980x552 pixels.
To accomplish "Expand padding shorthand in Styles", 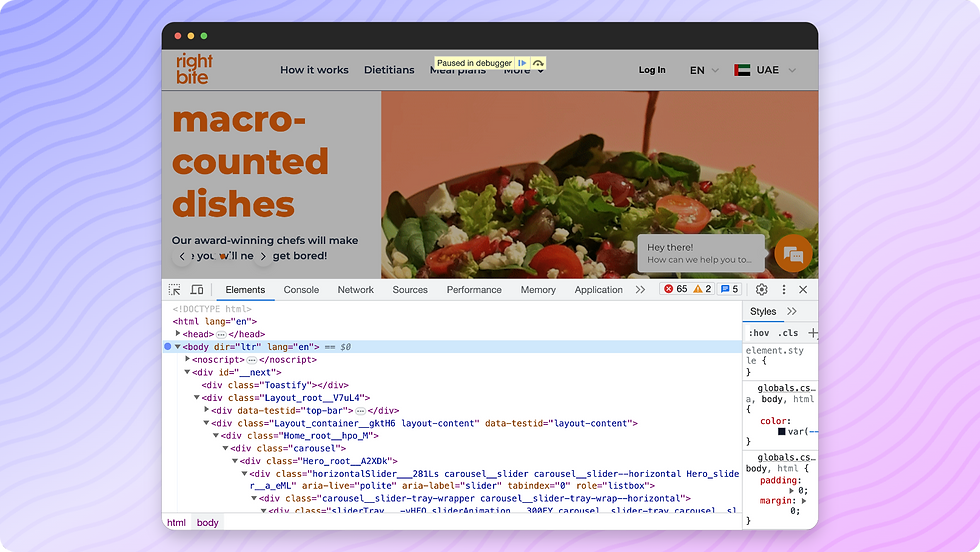I will tap(792, 491).
